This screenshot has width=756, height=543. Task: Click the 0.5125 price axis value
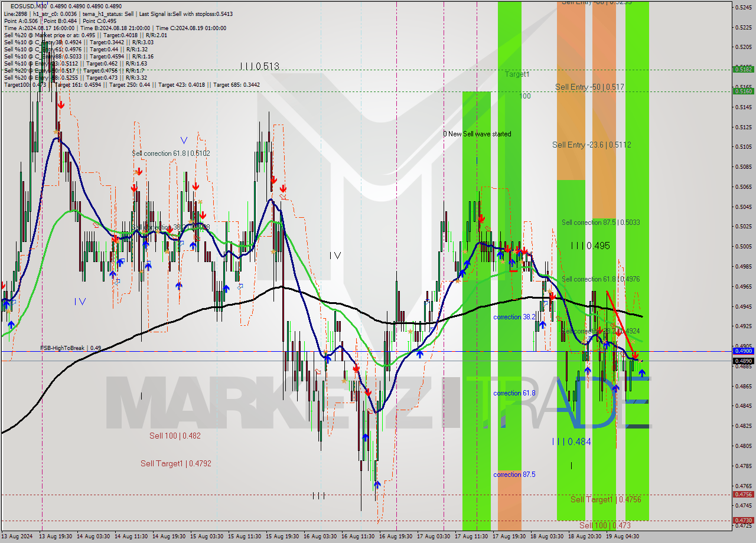742,127
